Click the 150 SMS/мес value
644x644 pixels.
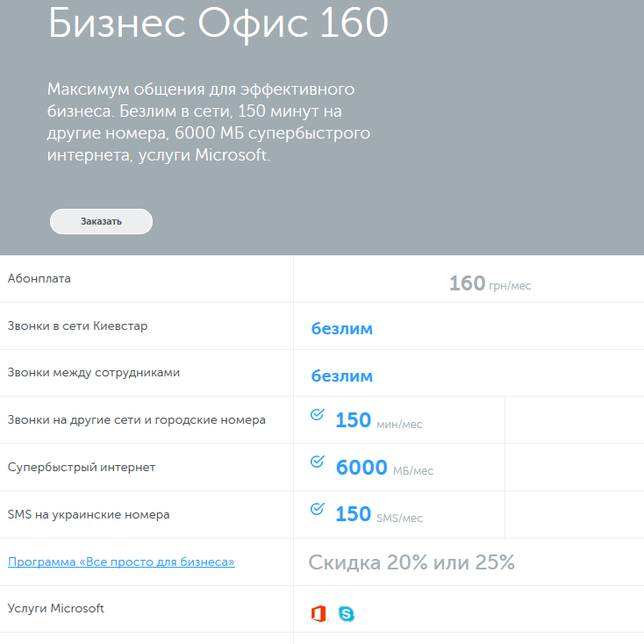coord(378,515)
